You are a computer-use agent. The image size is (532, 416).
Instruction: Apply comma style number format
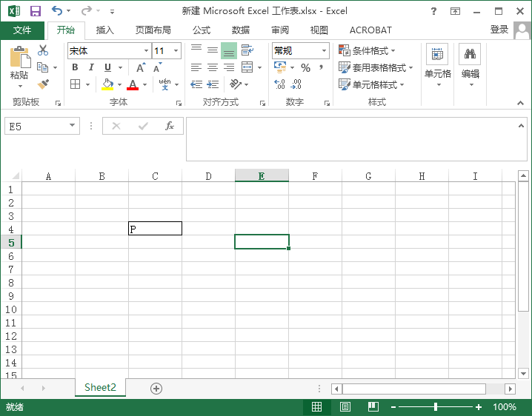[x=321, y=67]
